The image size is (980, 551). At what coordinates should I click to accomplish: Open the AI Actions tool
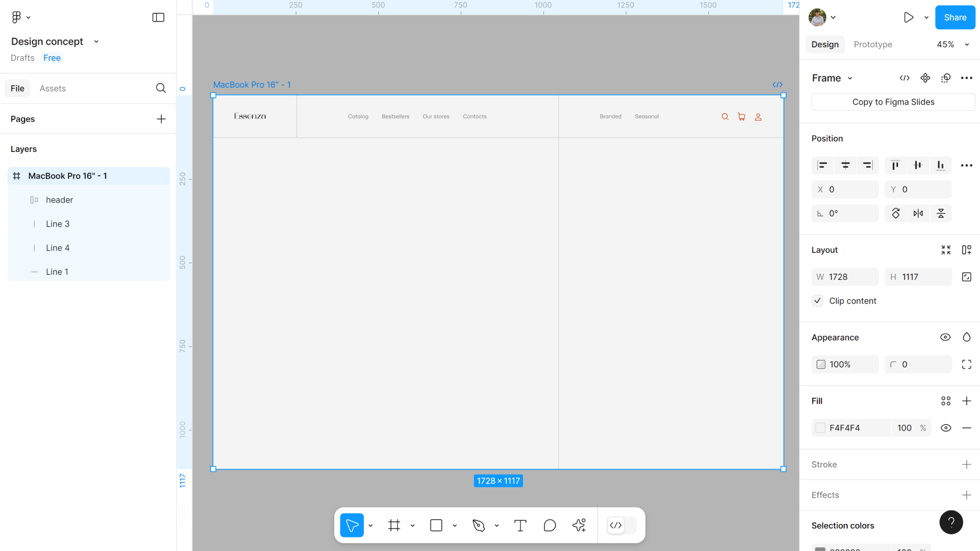(579, 525)
